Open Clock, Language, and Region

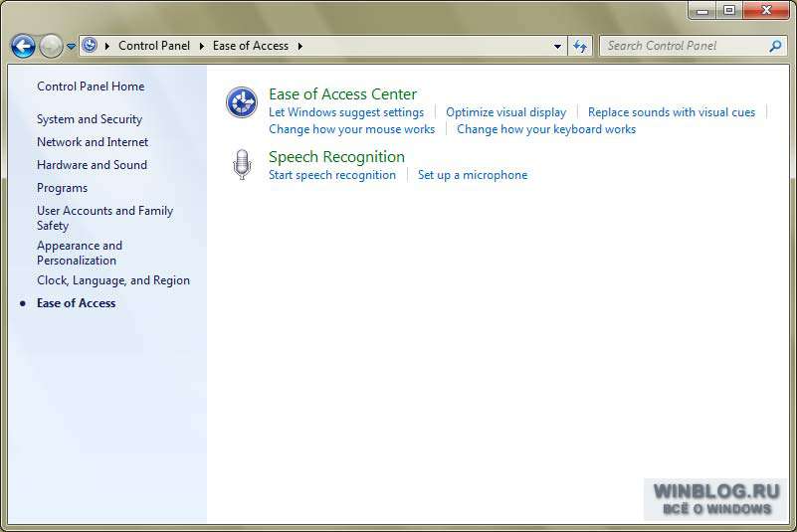[113, 280]
